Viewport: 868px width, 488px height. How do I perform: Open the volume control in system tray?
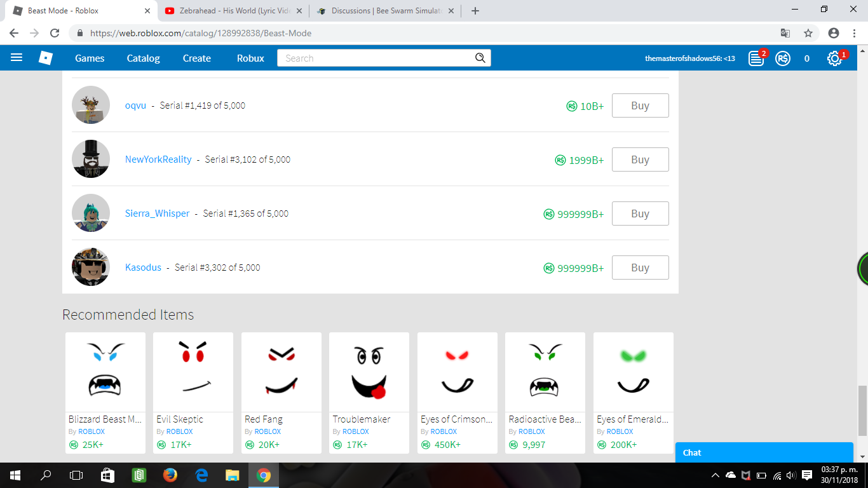(x=791, y=475)
